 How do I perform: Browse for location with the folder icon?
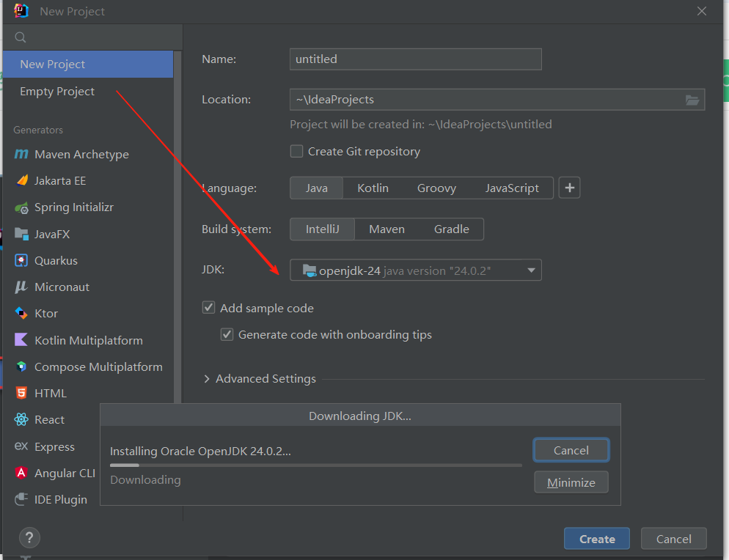692,100
